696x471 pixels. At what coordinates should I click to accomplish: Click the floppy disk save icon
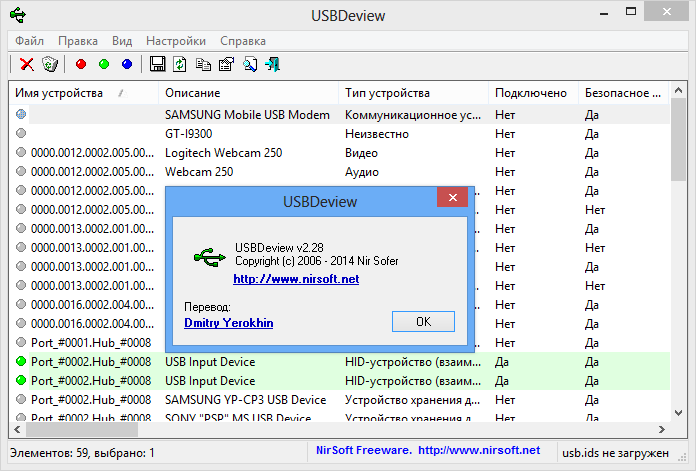(157, 64)
